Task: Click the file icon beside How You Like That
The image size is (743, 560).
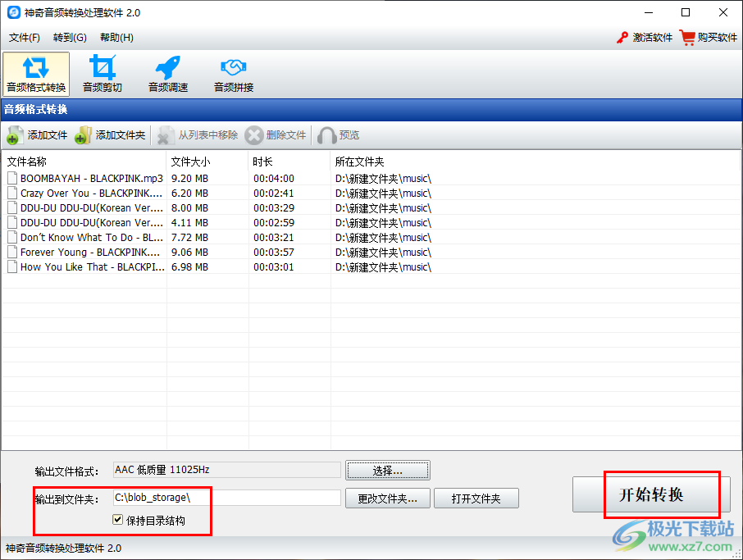Action: click(12, 266)
